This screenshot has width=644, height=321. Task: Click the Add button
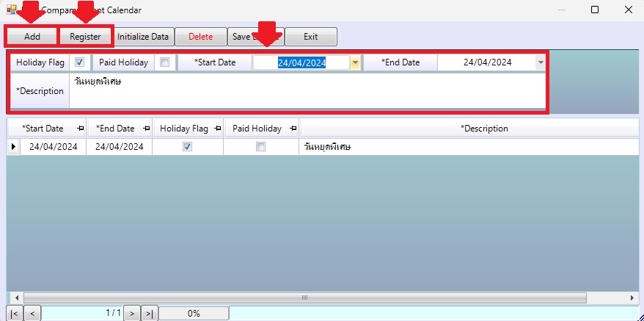pyautogui.click(x=32, y=37)
